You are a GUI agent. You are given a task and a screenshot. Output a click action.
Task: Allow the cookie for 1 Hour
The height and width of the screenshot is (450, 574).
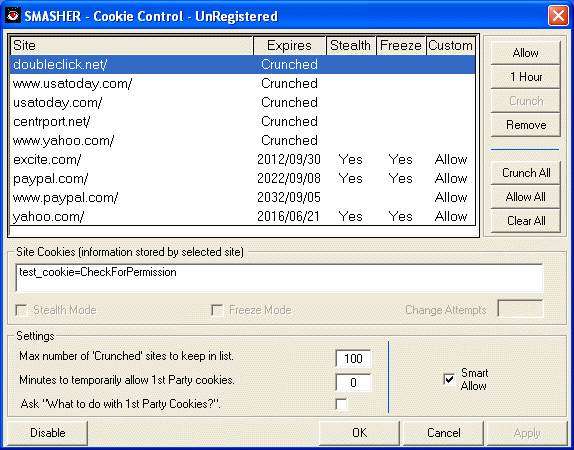525,77
